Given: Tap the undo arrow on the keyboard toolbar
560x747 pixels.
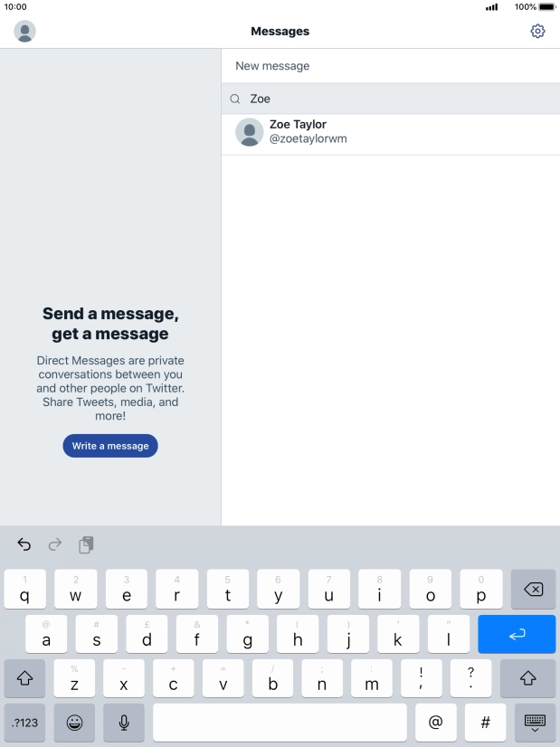Looking at the screenshot, I should pyautogui.click(x=24, y=544).
